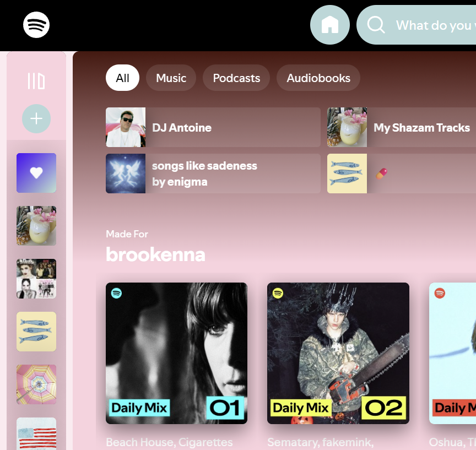The height and width of the screenshot is (450, 476).
Task: Select the Music filter chip
Action: tap(171, 78)
